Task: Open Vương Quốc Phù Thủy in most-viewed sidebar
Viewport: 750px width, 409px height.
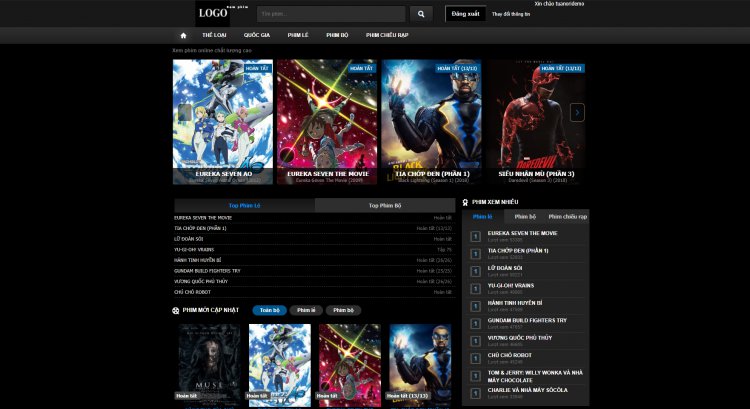Action: click(x=520, y=338)
